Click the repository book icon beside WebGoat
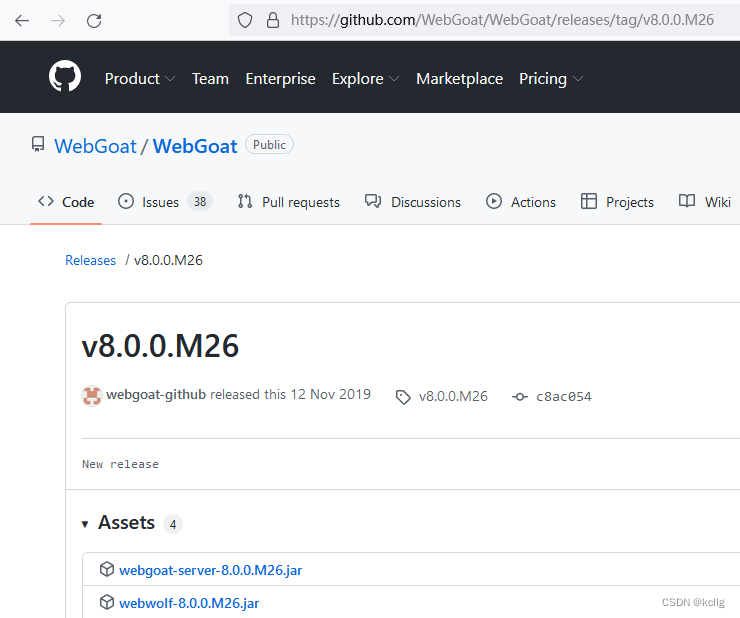This screenshot has width=740, height=618. coord(38,144)
